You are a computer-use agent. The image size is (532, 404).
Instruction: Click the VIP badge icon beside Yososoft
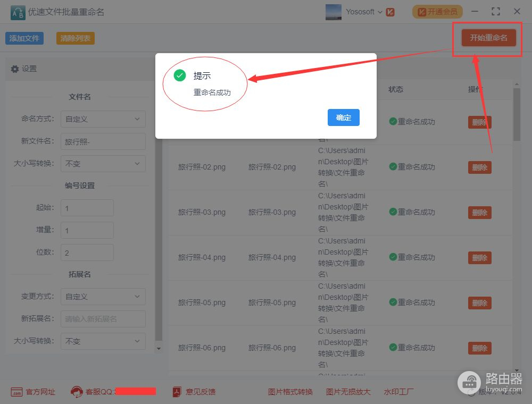390,12
